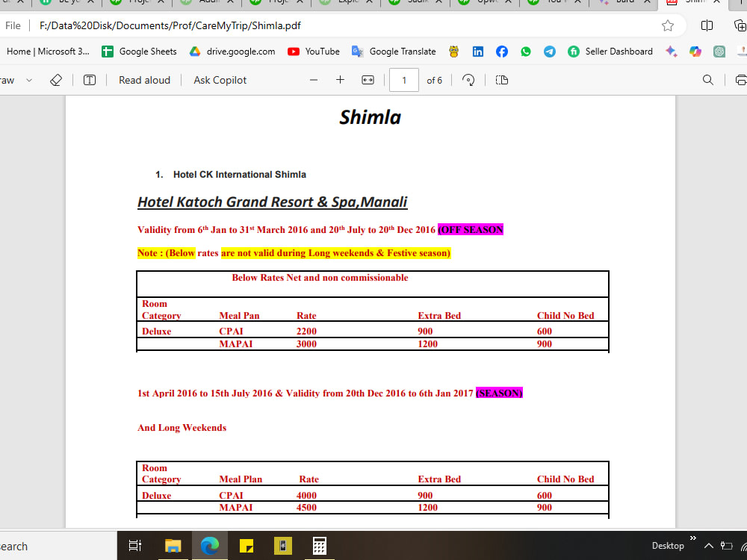Open drive.google.com bookmark
The image size is (747, 560).
[x=232, y=52]
